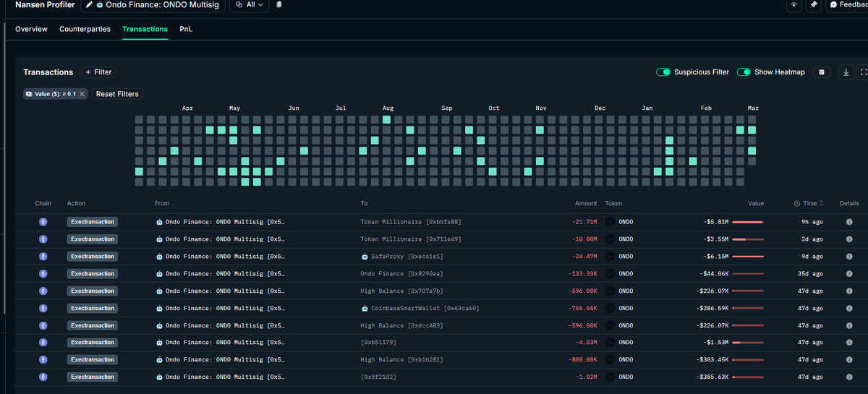Screen dimensions: 868x394
Task: Open Token Millionaire [0xbbfe88] recipient link
Action: tap(411, 222)
